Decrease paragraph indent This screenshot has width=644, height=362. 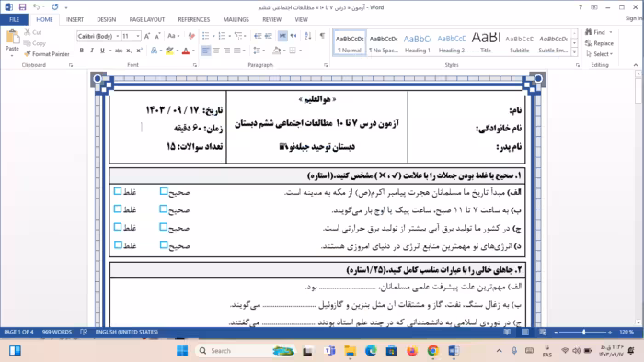click(258, 36)
